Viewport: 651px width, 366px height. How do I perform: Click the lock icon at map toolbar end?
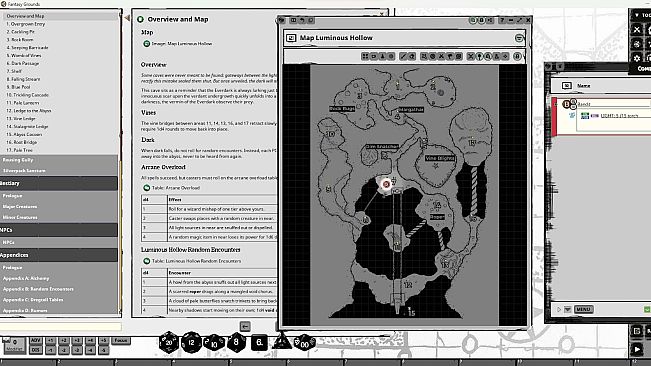coord(517,56)
